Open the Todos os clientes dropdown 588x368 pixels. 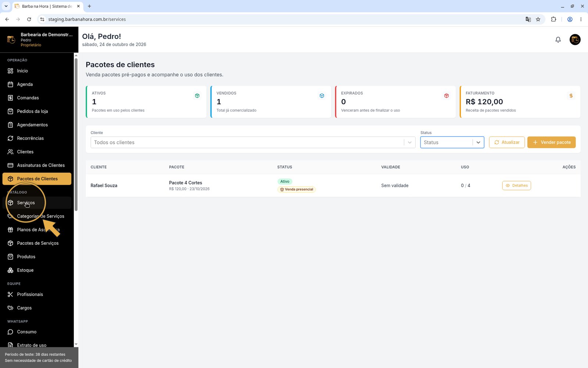click(x=253, y=142)
